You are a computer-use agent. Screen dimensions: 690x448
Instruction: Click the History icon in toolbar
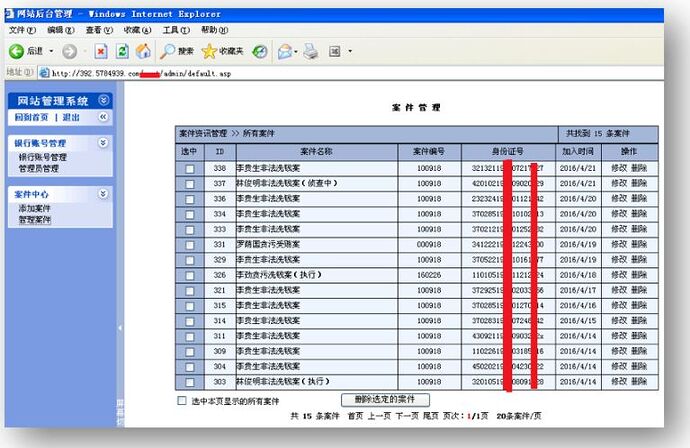coord(260,51)
